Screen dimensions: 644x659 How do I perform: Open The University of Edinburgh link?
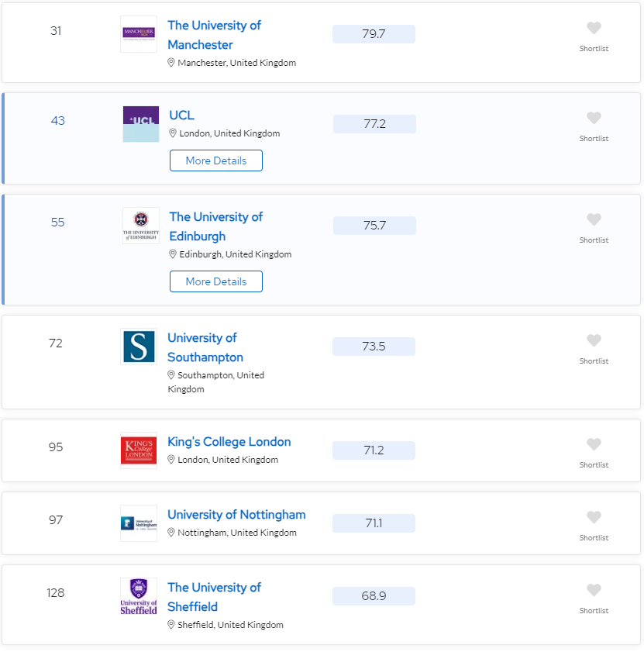[x=216, y=226]
